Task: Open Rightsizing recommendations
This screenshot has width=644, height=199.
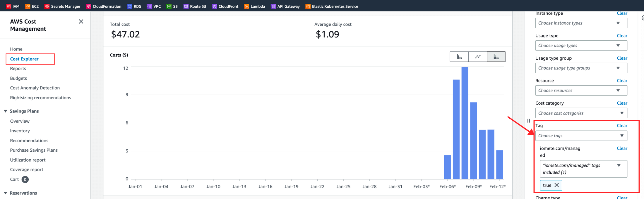Action: [x=40, y=98]
